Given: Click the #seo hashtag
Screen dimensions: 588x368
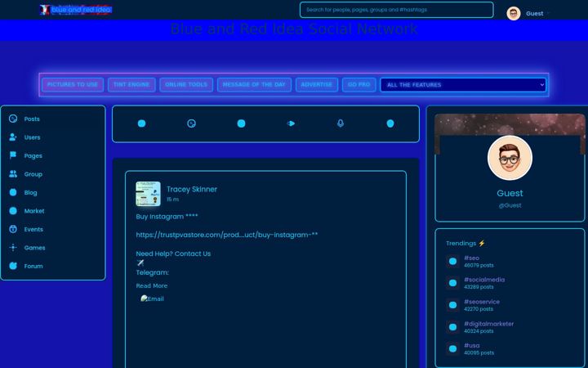Looking at the screenshot, I should [x=471, y=258].
